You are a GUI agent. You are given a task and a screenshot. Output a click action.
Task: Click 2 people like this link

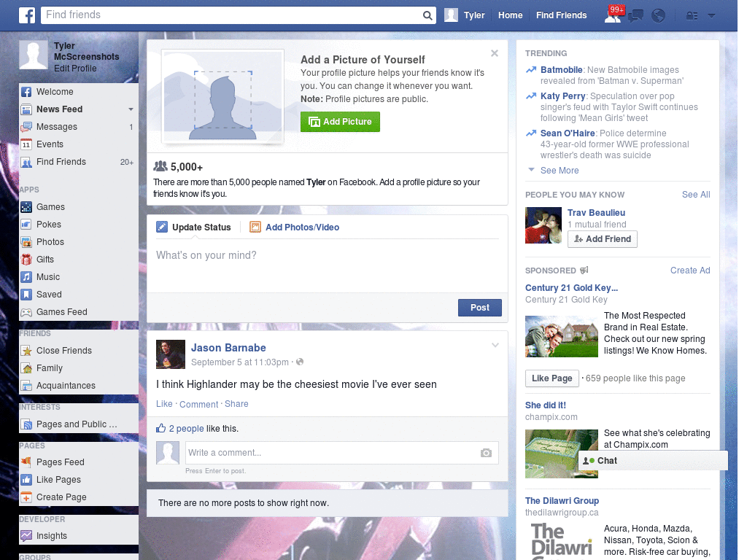click(x=186, y=429)
